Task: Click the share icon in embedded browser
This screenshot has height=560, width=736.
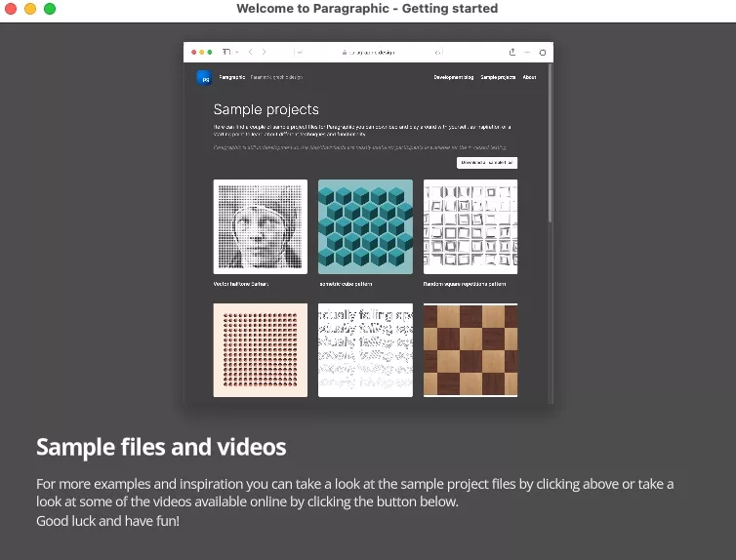Action: [x=512, y=52]
